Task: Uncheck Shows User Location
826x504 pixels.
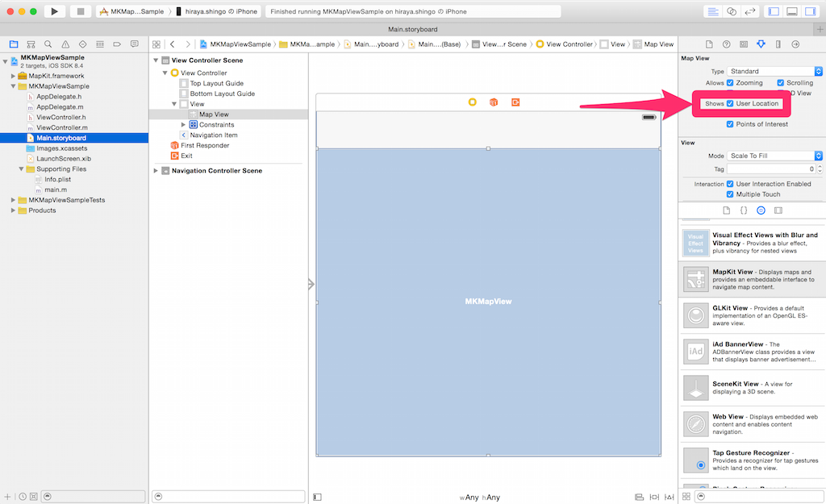Action: (730, 103)
